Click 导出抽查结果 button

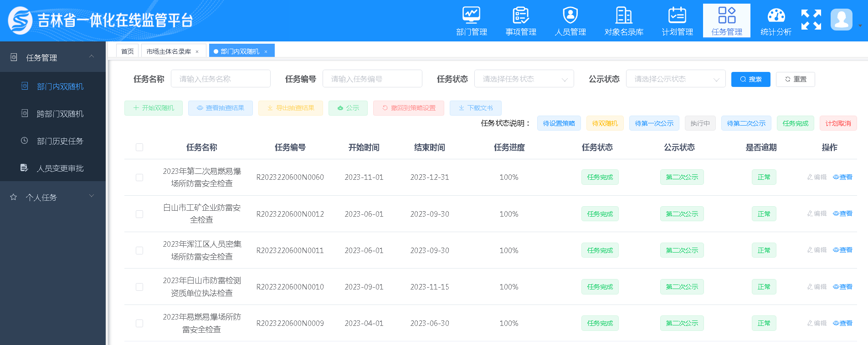[x=291, y=108]
